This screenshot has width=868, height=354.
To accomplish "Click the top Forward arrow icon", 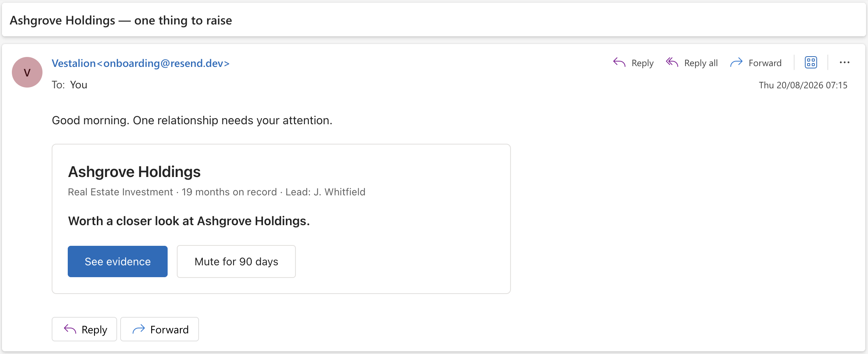I will [x=736, y=62].
